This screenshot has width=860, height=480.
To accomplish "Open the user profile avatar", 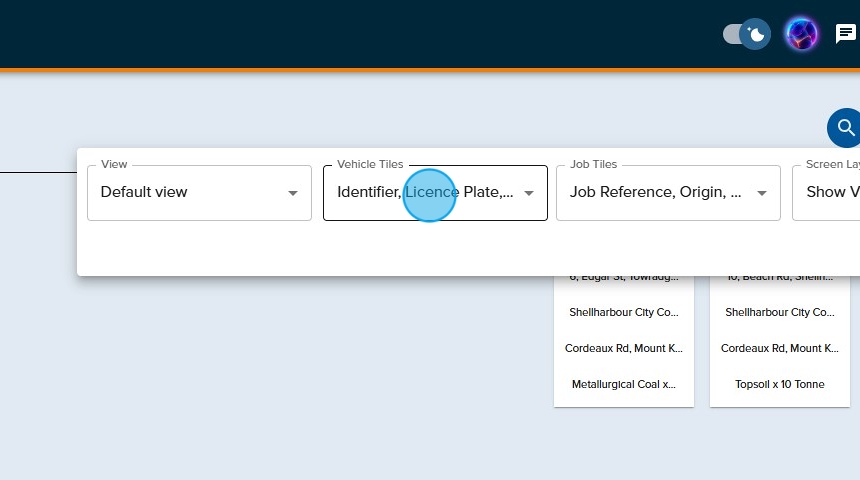I will 801,34.
